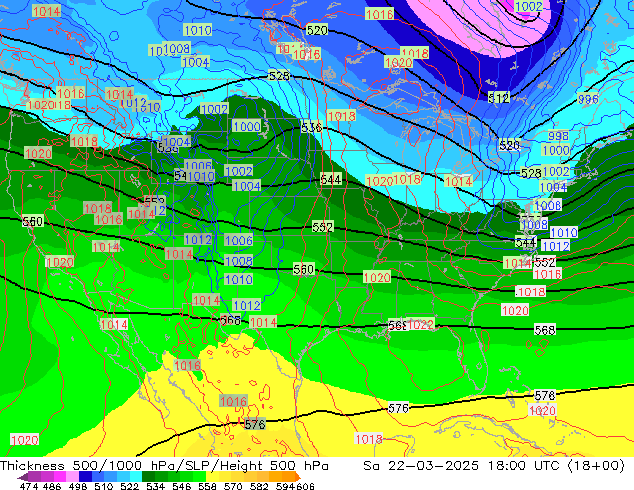634x490 pixels.
Task: Click the orange arrow at the legend's right end
Action: pos(298,477)
